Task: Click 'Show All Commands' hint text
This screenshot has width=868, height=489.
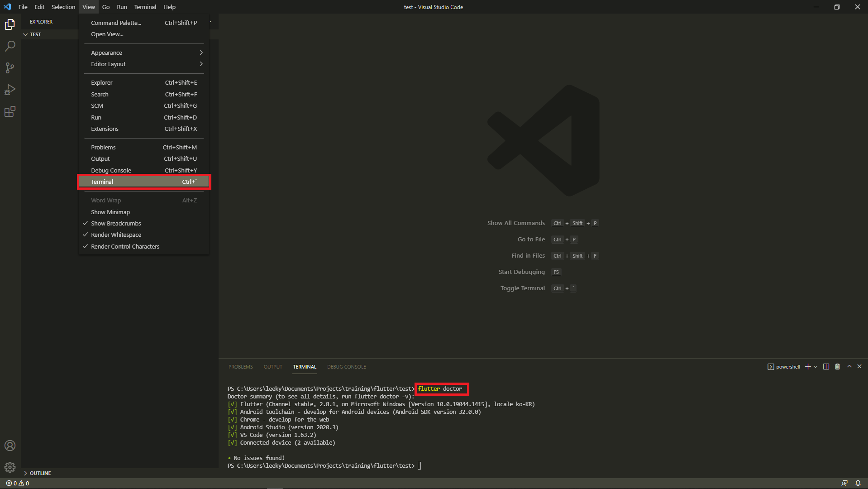Action: click(516, 223)
